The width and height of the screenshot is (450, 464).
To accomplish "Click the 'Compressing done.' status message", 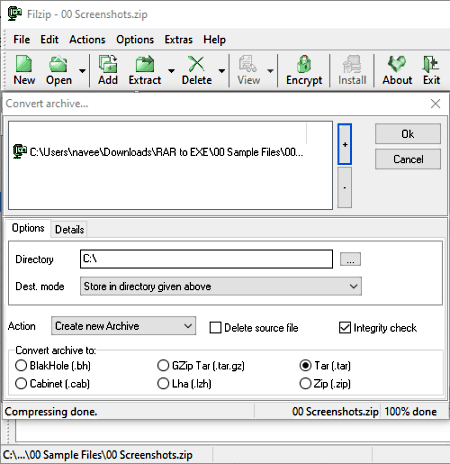I will point(51,412).
